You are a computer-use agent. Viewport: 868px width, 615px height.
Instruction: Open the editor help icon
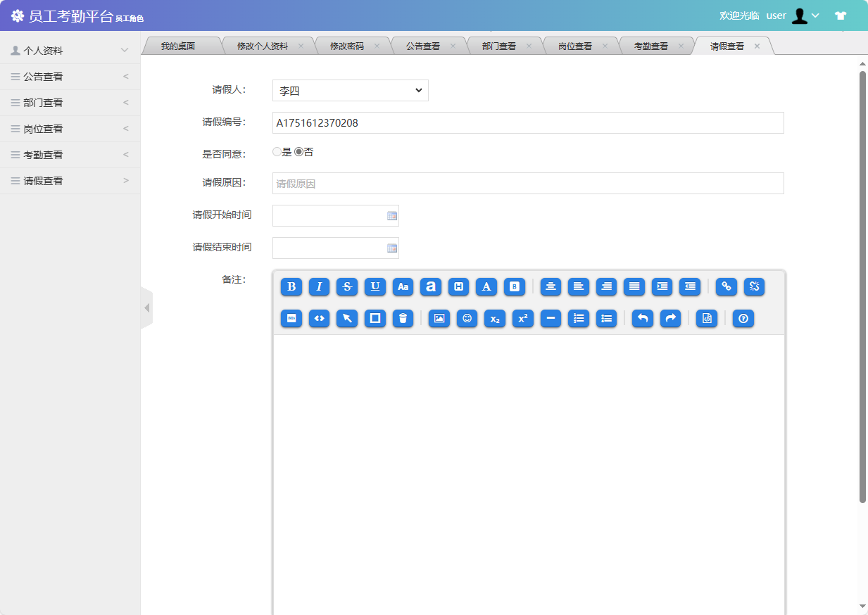(743, 318)
